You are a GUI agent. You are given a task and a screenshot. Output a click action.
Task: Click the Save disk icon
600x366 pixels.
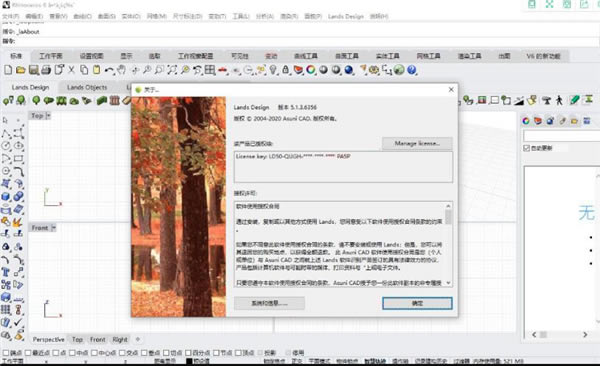tap(34, 70)
